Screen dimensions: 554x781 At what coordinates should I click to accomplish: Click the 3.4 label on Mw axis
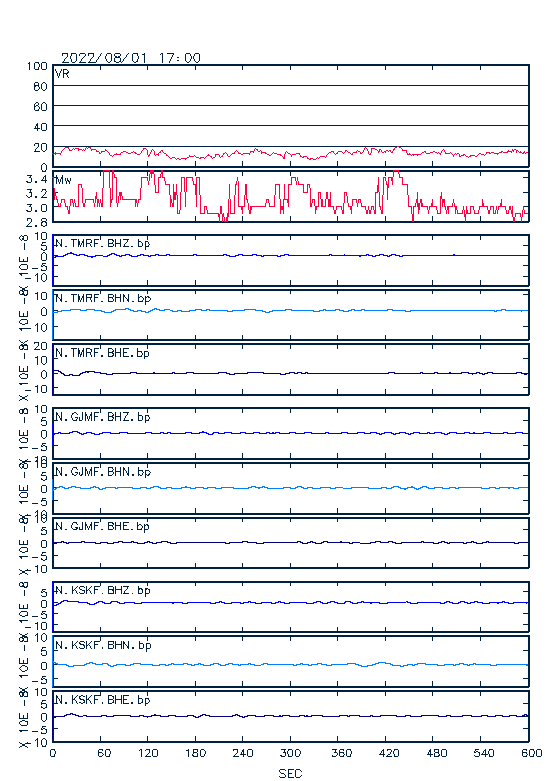(x=37, y=179)
